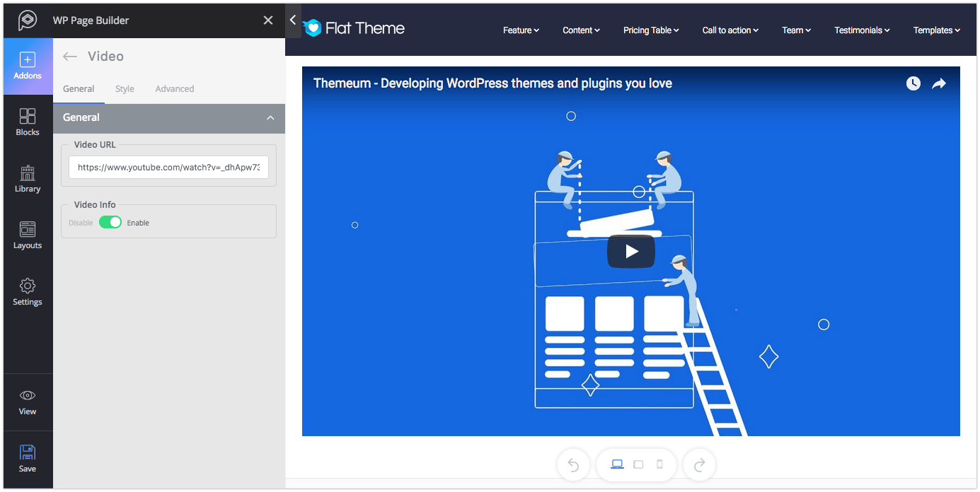This screenshot has height=492, width=980.
Task: Click the Enable label for Video Info
Action: [138, 223]
